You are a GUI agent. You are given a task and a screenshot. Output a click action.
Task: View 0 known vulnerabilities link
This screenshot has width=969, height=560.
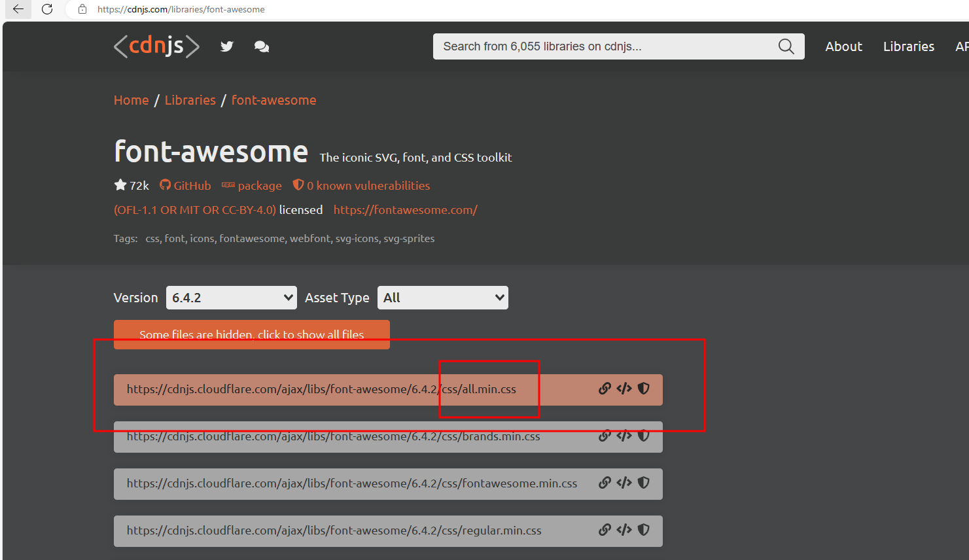point(361,186)
